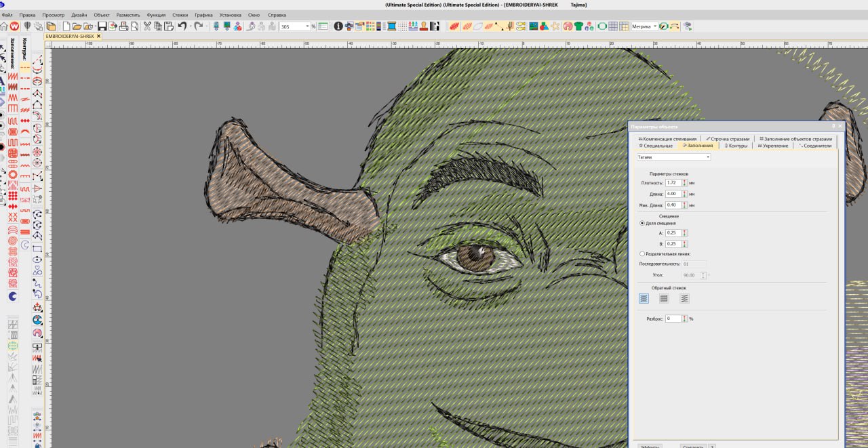Select 'Разделительная линия' radio button
Viewport: 868px width, 448px height.
coord(643,253)
